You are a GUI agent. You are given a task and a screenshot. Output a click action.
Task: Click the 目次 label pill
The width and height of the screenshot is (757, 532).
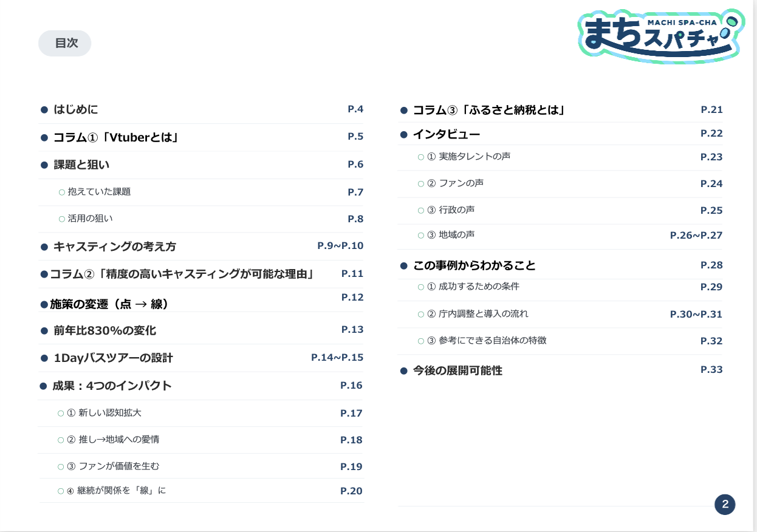(65, 43)
